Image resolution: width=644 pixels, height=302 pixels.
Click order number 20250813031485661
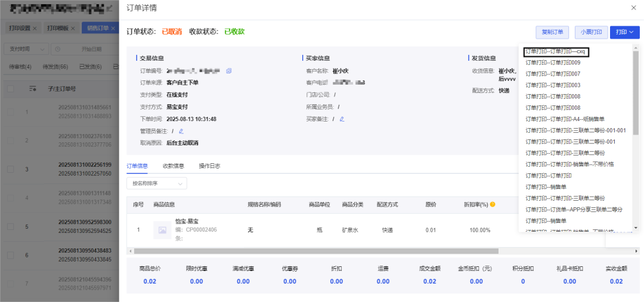pyautogui.click(x=85, y=107)
